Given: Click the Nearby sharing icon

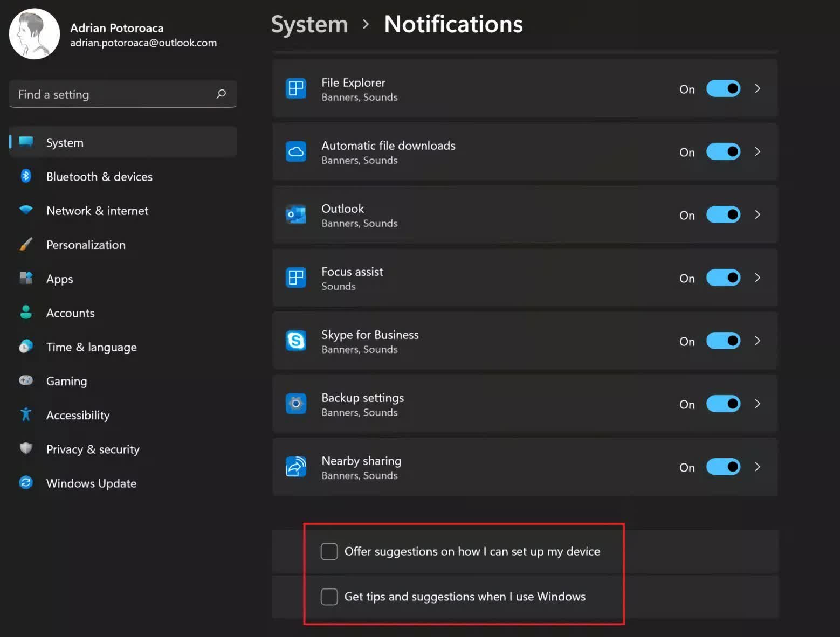Looking at the screenshot, I should pos(296,467).
